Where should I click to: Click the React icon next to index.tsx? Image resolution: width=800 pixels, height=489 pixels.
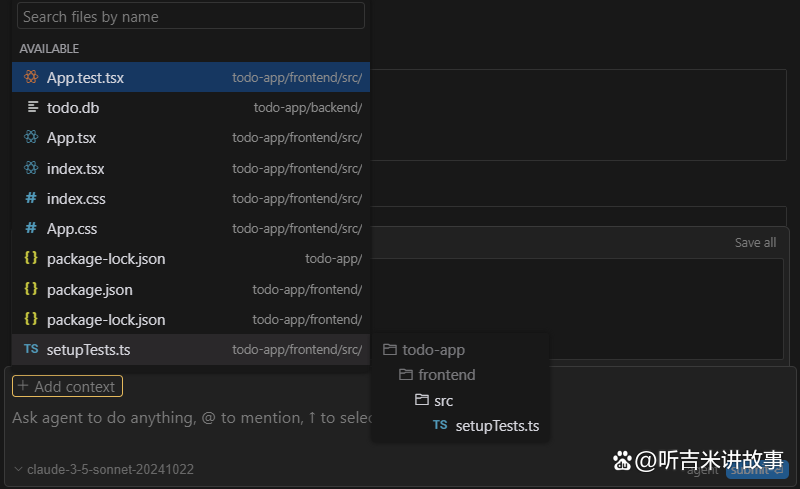click(x=31, y=168)
